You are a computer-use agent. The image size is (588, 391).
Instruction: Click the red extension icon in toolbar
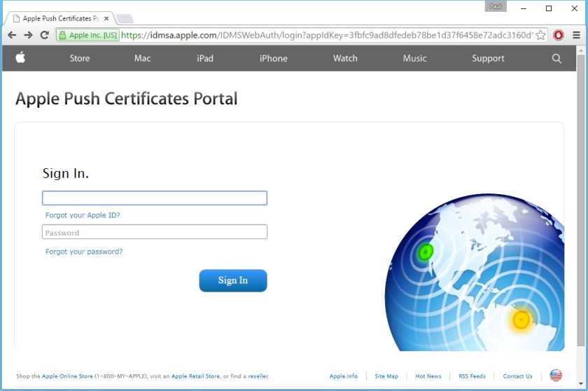pyautogui.click(x=559, y=35)
